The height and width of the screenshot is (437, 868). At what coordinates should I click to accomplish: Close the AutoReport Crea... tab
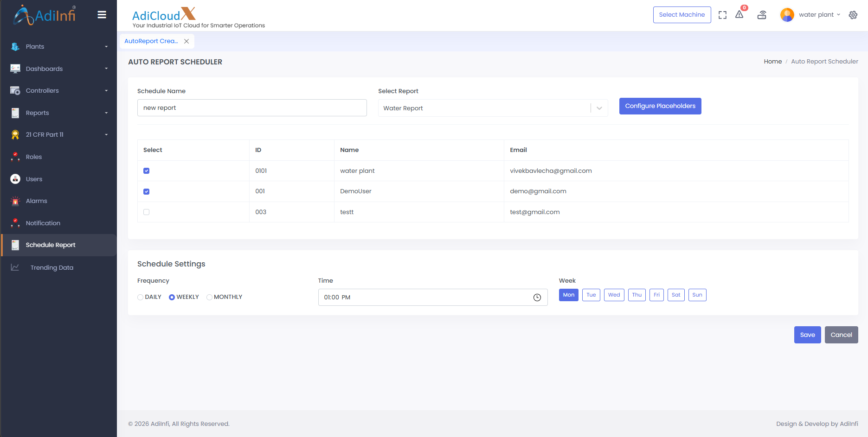coord(186,41)
